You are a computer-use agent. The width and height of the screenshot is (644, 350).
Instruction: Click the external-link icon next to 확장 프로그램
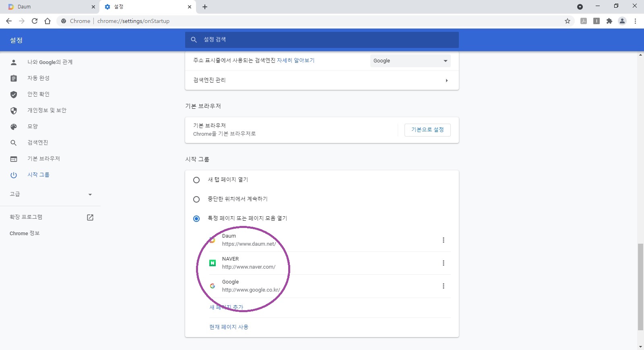click(90, 217)
